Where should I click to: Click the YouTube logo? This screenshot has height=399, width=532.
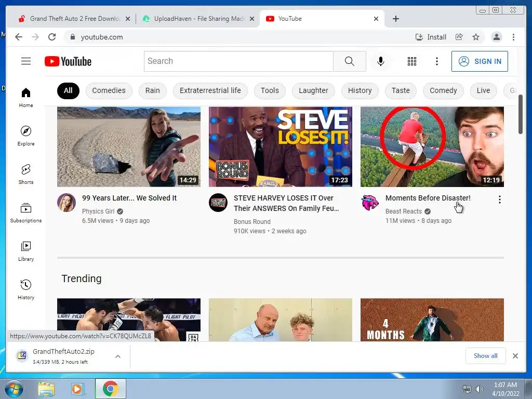(68, 61)
